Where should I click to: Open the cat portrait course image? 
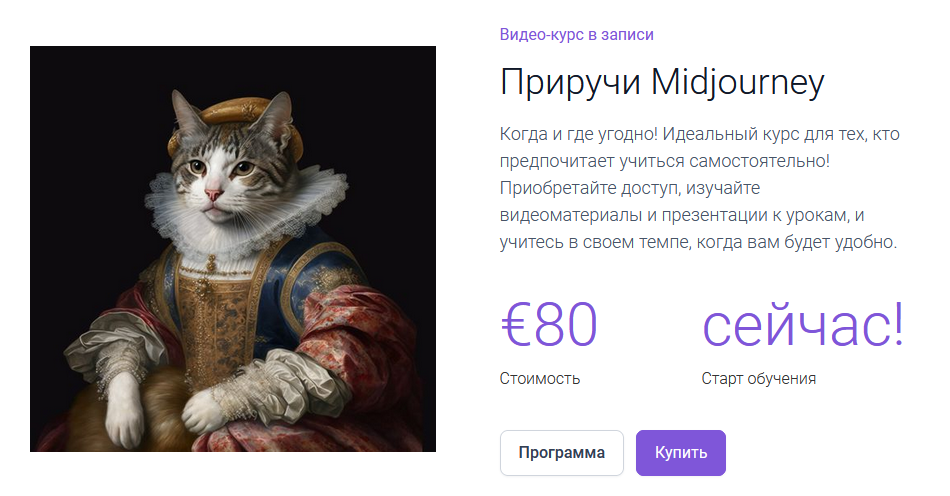[233, 249]
